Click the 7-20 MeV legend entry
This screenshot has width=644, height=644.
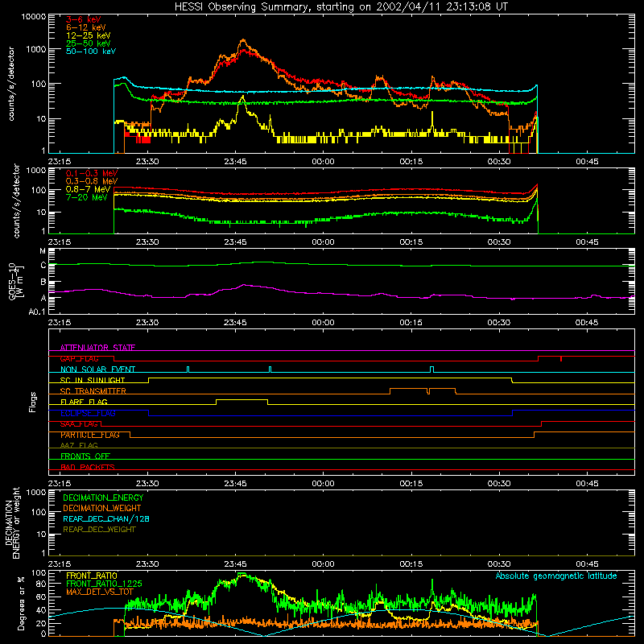coord(87,197)
